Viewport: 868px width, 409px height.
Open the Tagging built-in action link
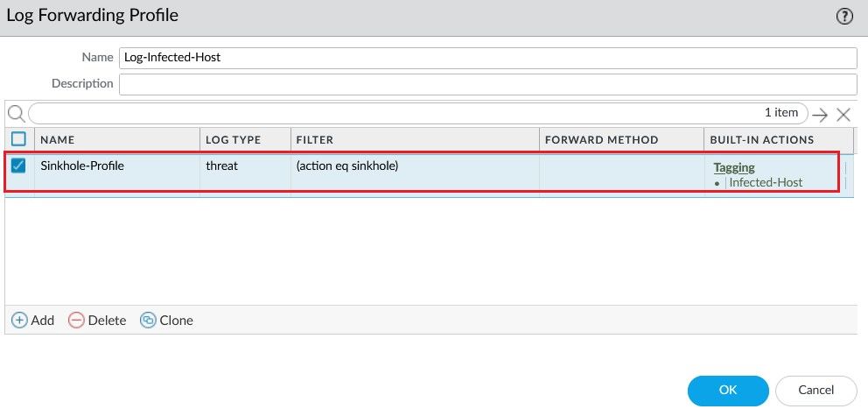734,167
